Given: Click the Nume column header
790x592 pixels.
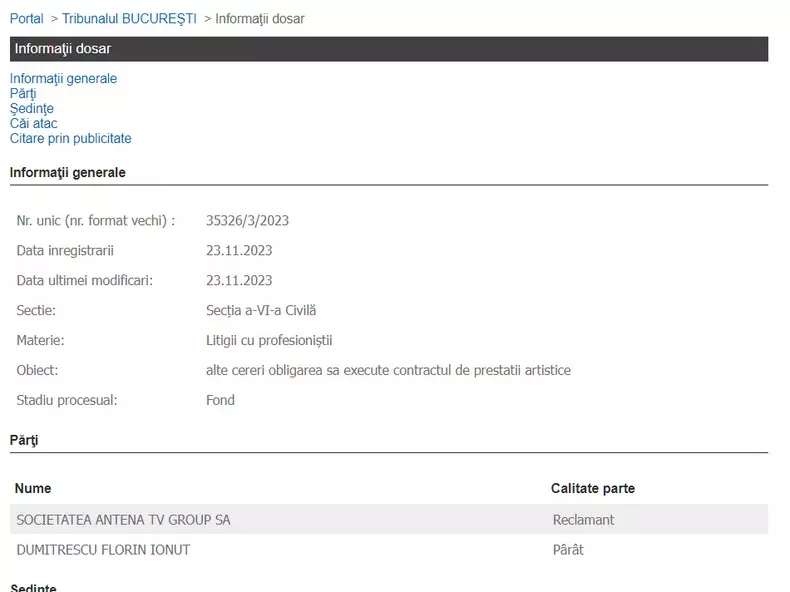Looking at the screenshot, I should pos(34,489).
